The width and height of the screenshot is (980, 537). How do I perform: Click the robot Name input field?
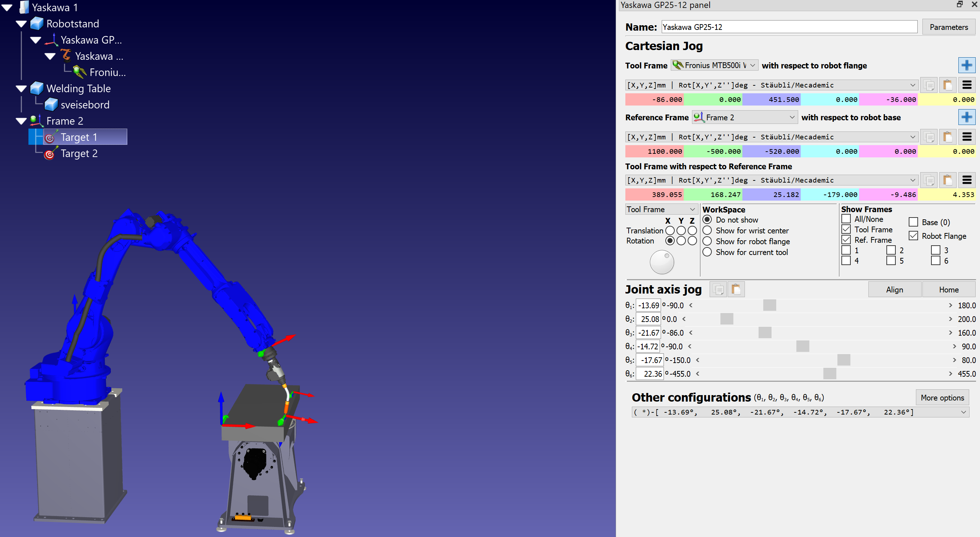pos(789,27)
